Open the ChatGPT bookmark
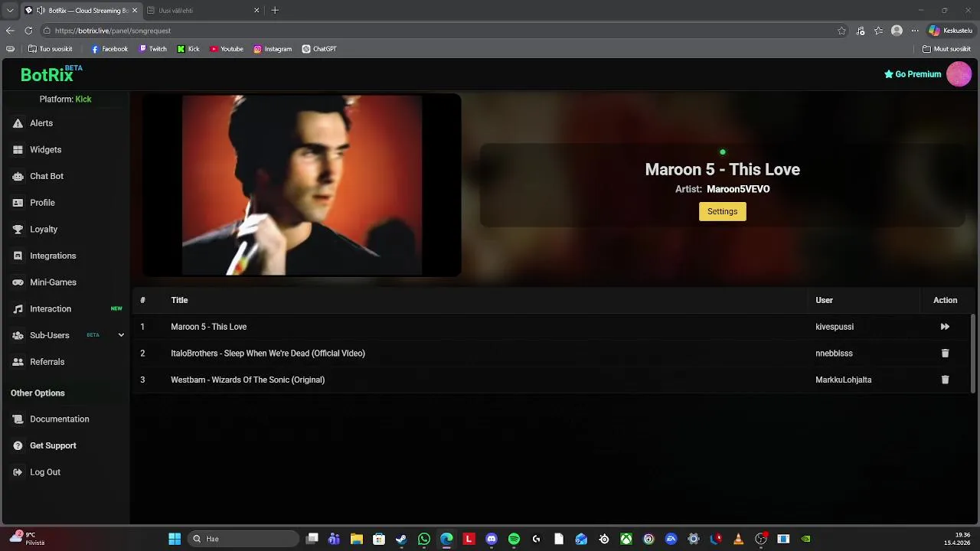980x551 pixels. tap(319, 49)
